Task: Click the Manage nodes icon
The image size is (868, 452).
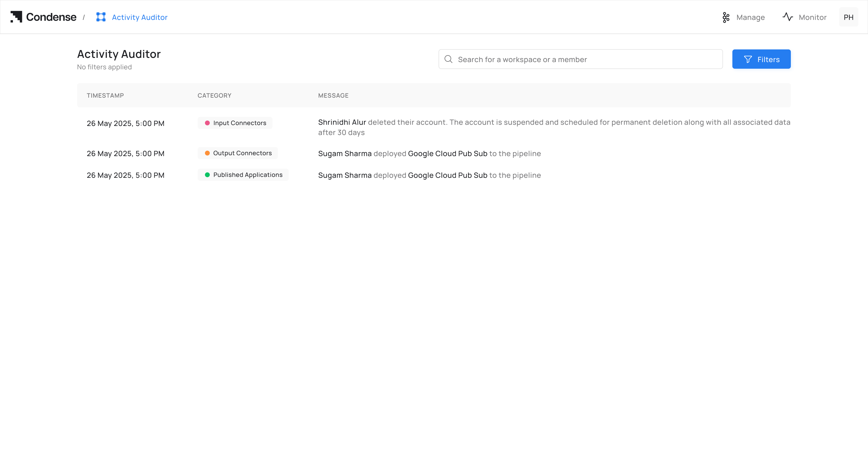Action: pos(726,17)
